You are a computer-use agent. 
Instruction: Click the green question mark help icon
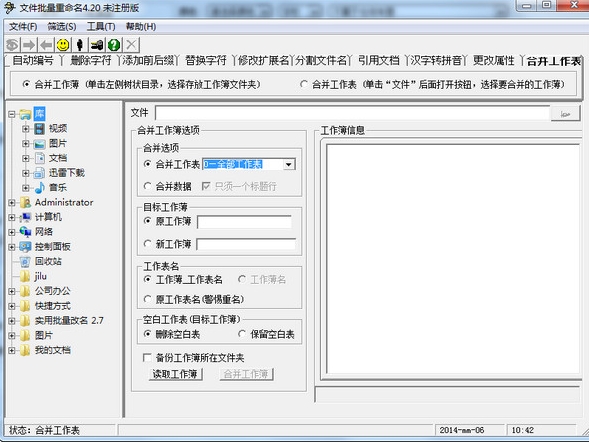[114, 45]
